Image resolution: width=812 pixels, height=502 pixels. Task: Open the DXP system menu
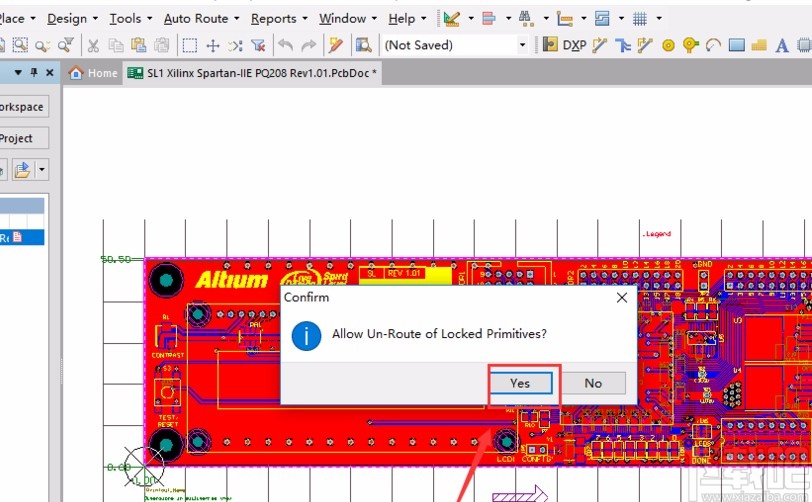575,46
